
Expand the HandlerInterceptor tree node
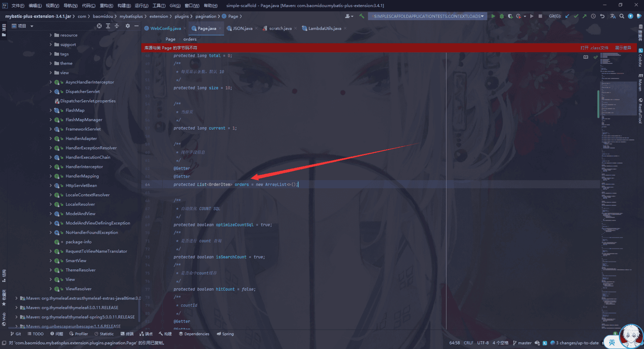(x=51, y=167)
